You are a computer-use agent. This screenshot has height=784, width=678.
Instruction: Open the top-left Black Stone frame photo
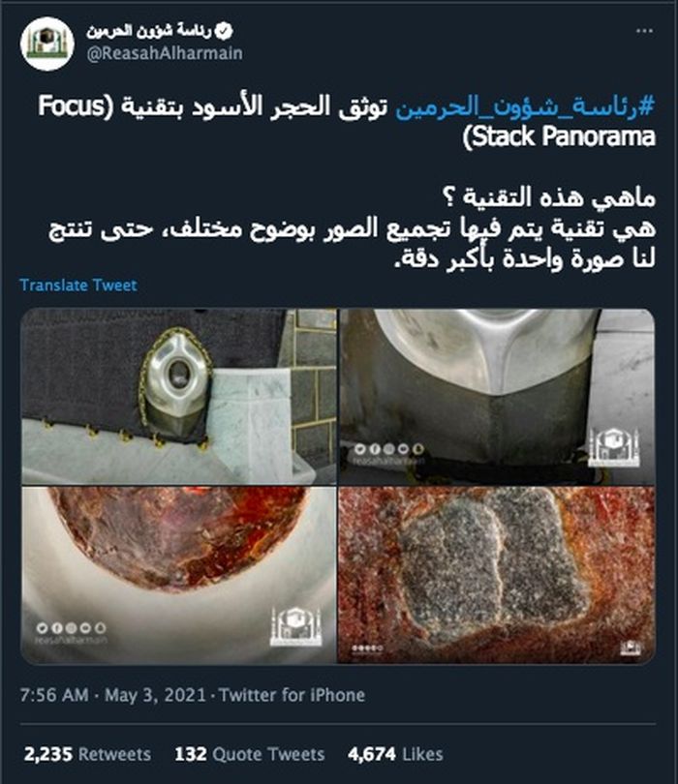pos(178,397)
